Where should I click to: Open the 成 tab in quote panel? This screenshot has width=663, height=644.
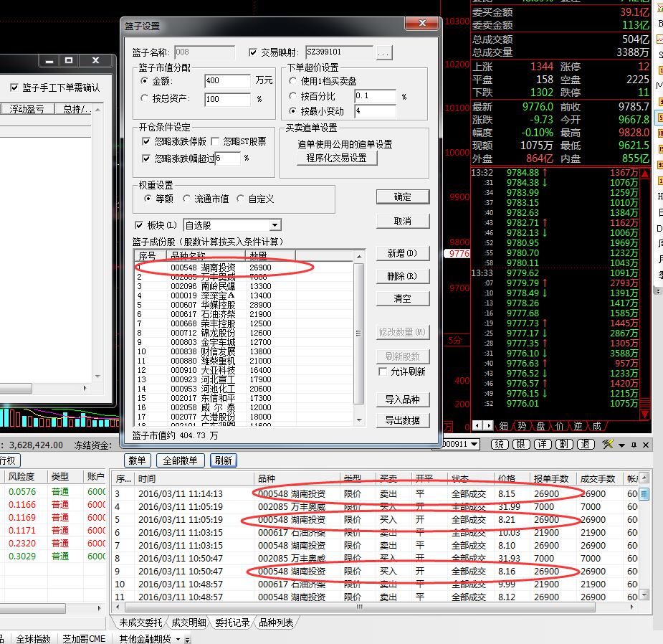tap(596, 426)
